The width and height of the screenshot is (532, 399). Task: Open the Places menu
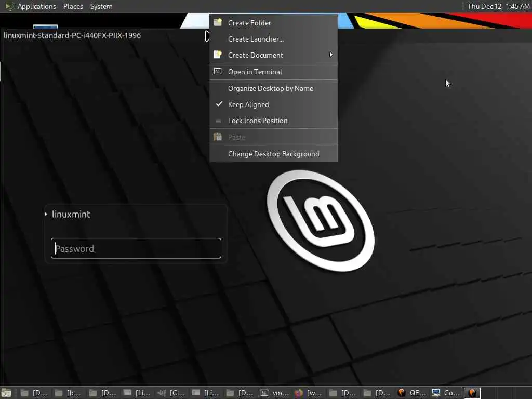(73, 6)
